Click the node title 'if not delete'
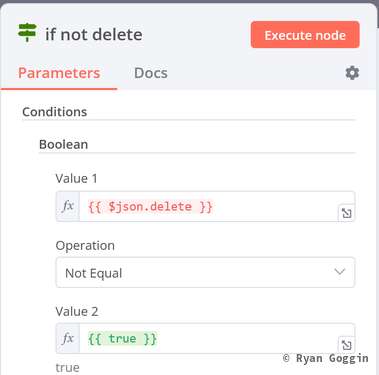This screenshot has height=375, width=379. point(94,34)
